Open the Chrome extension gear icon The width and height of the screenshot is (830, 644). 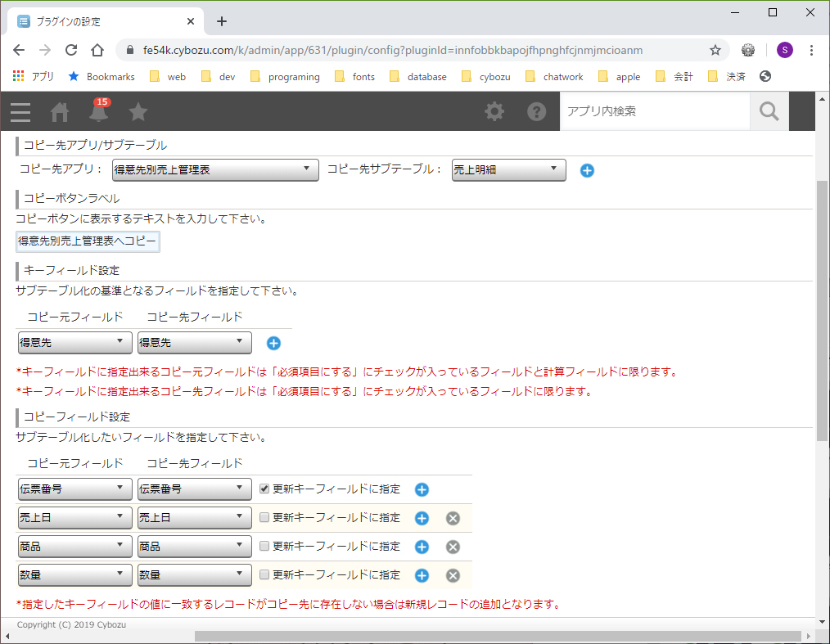[x=748, y=50]
